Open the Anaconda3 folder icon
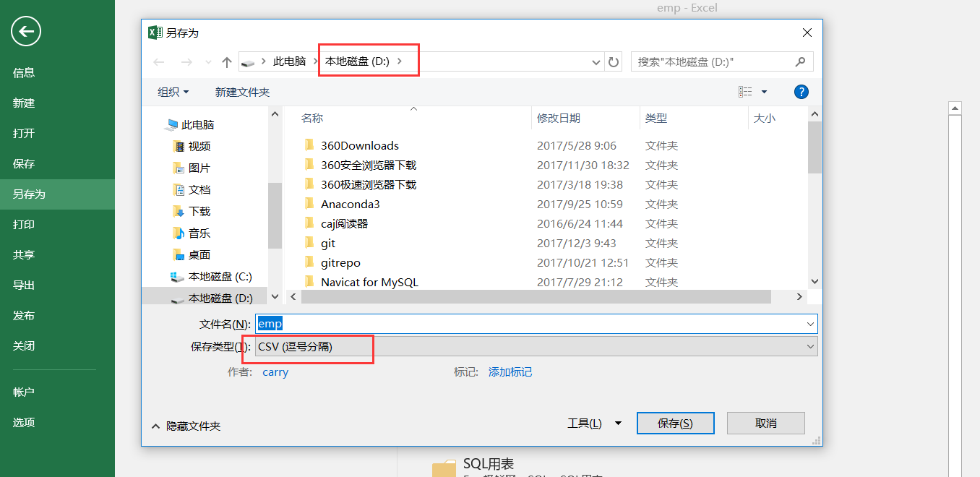Image resolution: width=980 pixels, height=477 pixels. point(309,205)
